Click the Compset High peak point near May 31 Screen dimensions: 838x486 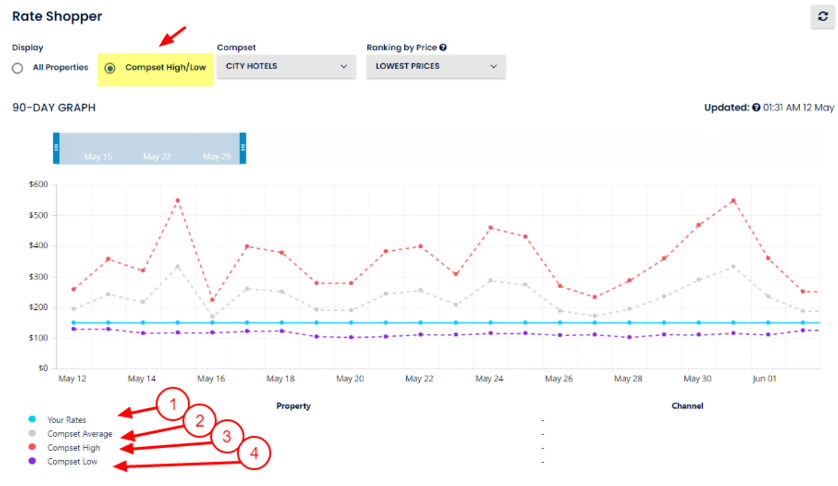tap(733, 200)
